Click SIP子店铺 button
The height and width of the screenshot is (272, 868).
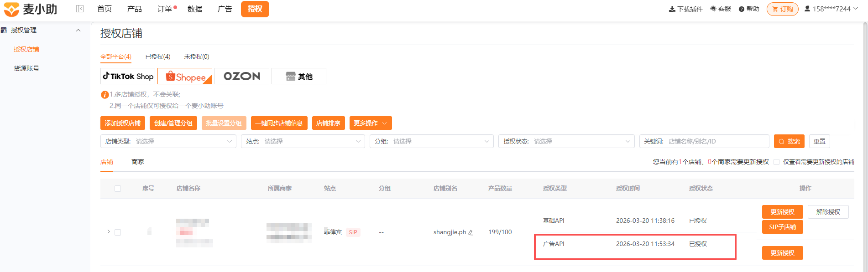pyautogui.click(x=783, y=227)
